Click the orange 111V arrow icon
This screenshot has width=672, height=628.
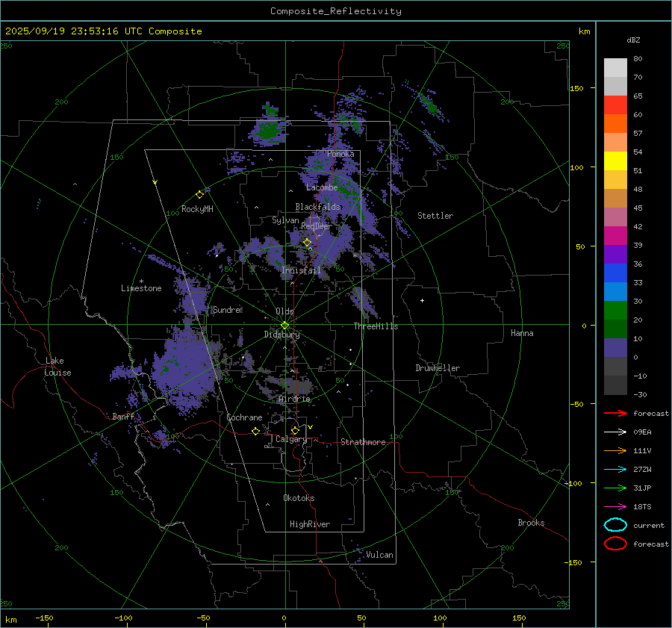click(615, 450)
